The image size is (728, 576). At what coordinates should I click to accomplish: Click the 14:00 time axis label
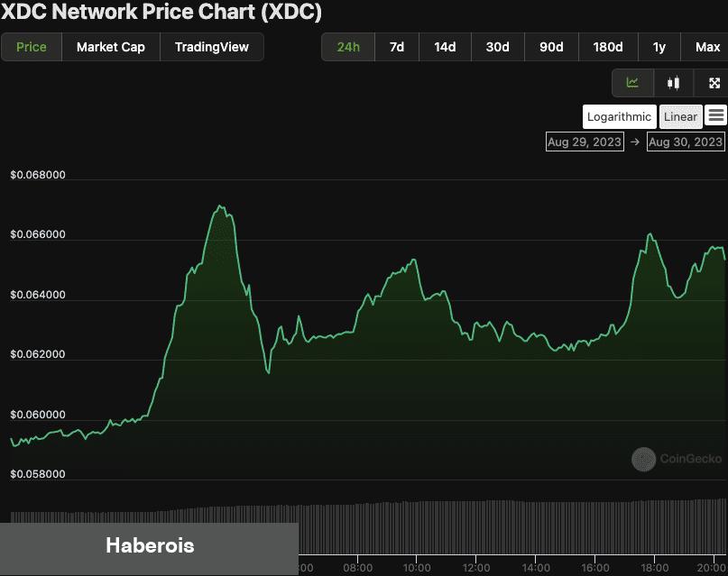pyautogui.click(x=535, y=568)
